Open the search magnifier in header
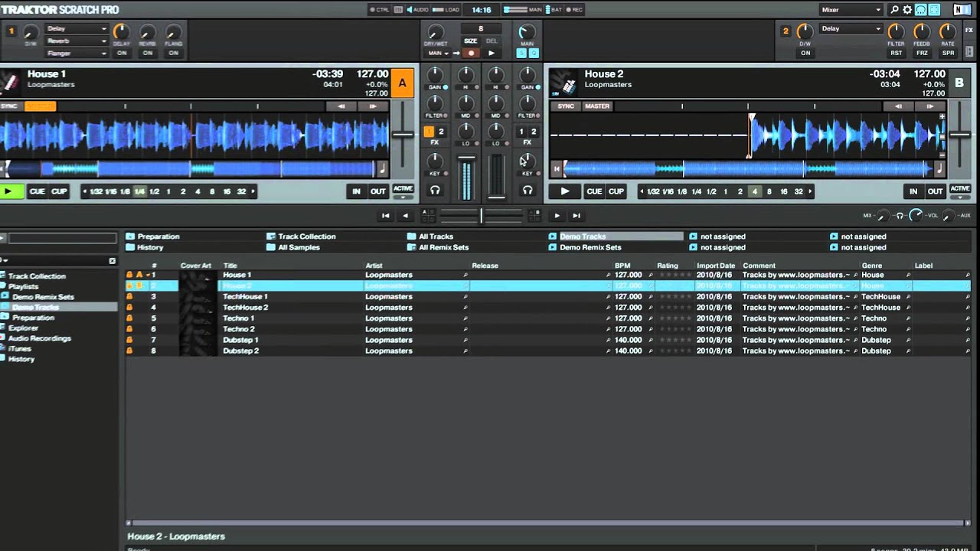The height and width of the screenshot is (551, 980). [x=894, y=10]
